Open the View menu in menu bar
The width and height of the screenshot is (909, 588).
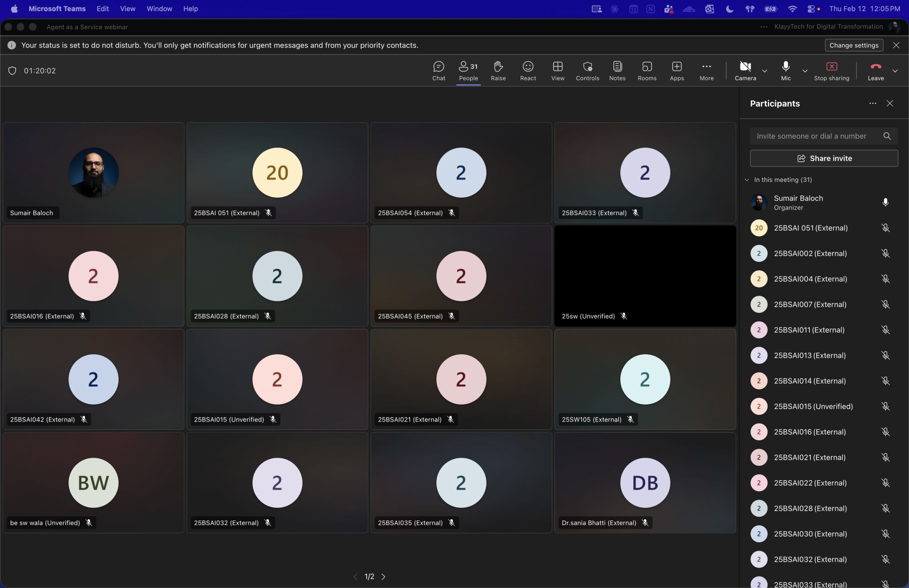tap(127, 8)
